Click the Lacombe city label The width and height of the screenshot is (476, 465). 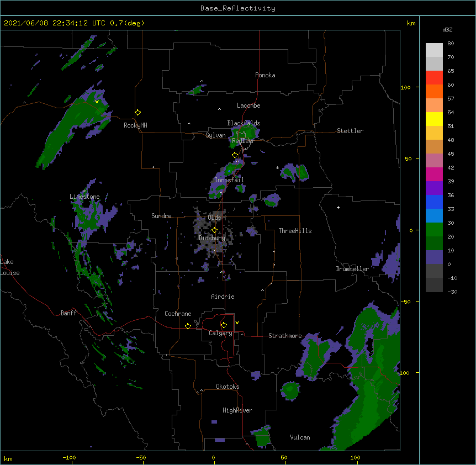pos(248,105)
